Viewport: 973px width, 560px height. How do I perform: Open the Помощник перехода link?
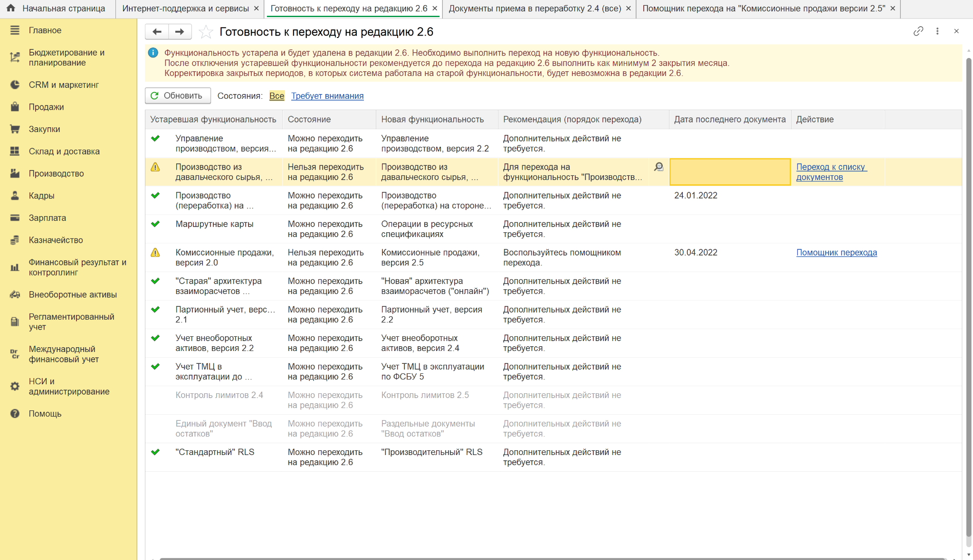click(837, 253)
